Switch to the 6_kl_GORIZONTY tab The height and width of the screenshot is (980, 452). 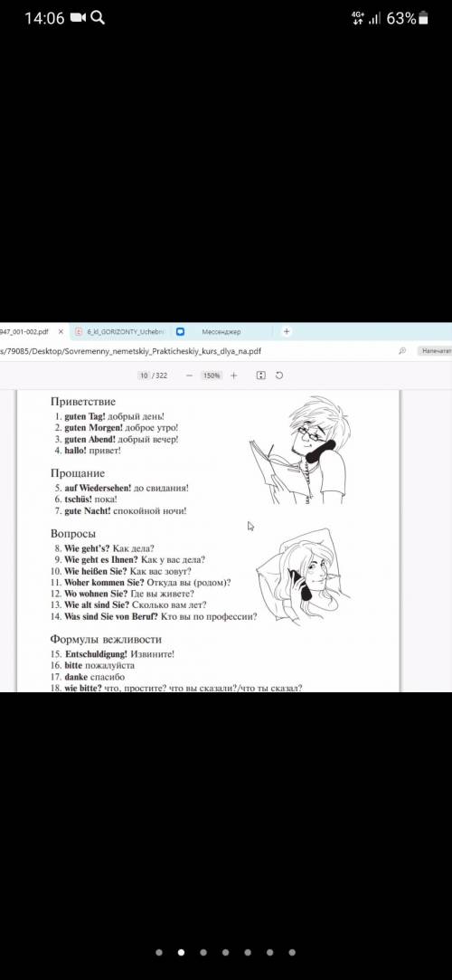[x=120, y=332]
